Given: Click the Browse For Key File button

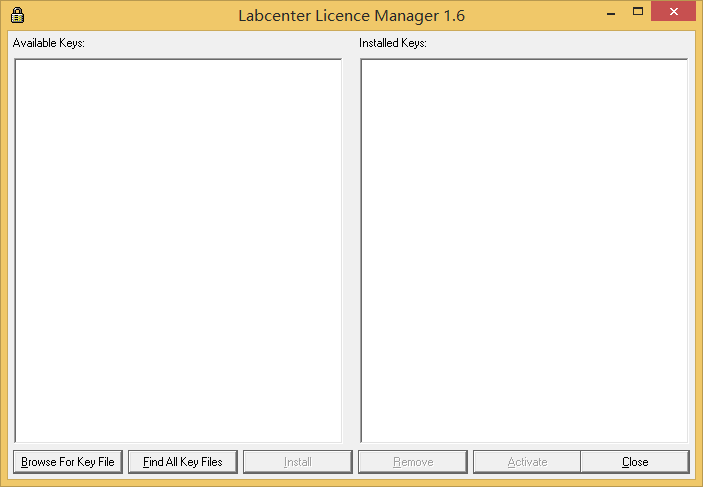Looking at the screenshot, I should [x=68, y=462].
